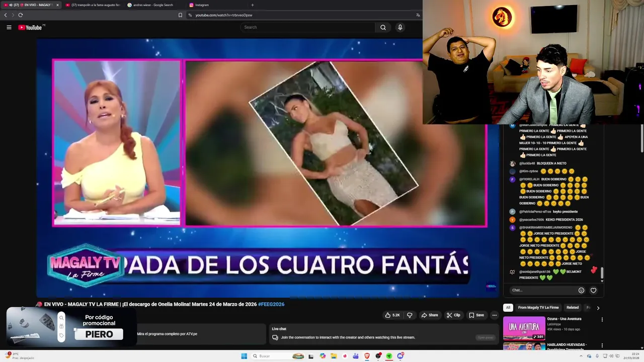Click the live chat scrollbar

[x=602, y=274]
